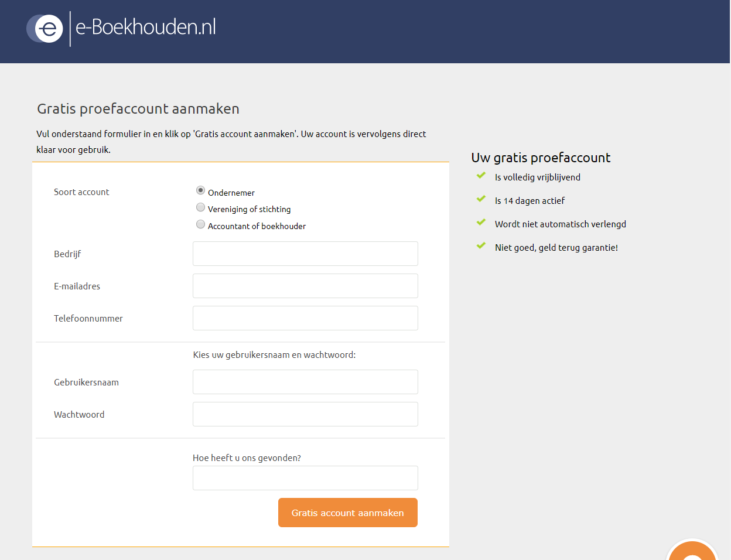Click the 'Gratis proefaccount aanmaken' page title
731x560 pixels.
coord(138,108)
